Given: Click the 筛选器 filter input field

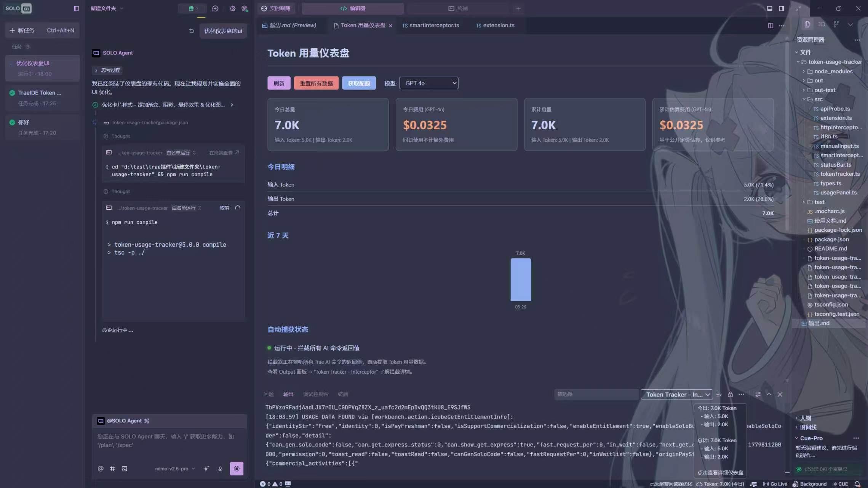Looking at the screenshot, I should click(x=596, y=395).
